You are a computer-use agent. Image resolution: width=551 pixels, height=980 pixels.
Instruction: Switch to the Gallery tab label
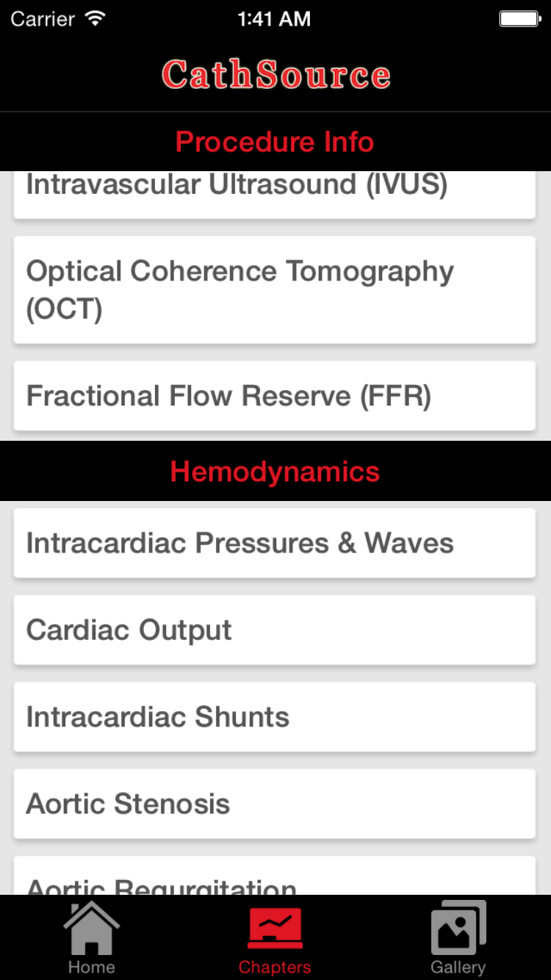(x=458, y=967)
